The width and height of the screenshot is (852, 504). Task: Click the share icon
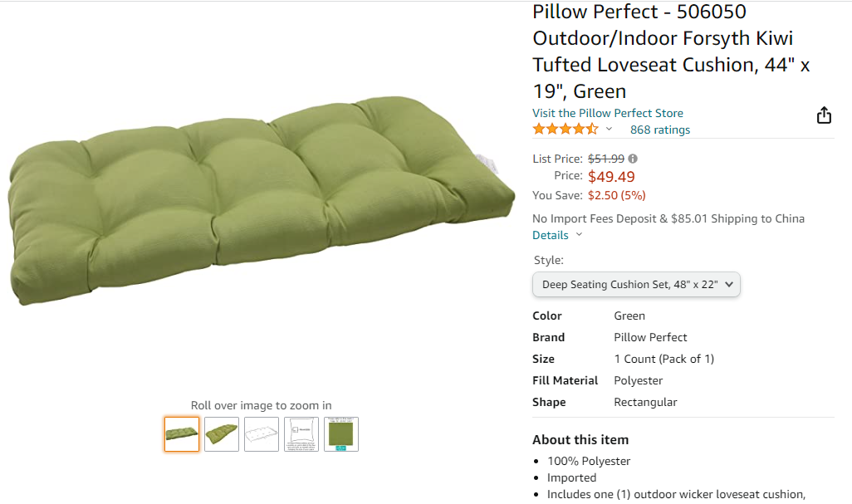point(824,115)
